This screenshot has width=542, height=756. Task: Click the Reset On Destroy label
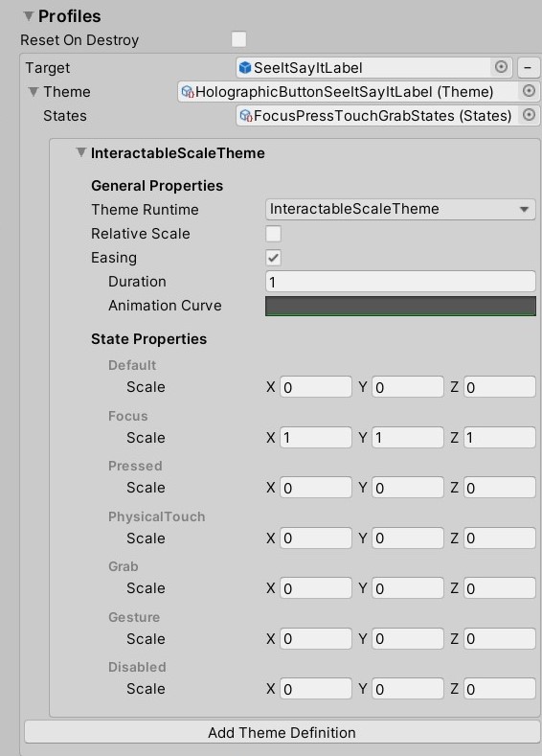pos(79,40)
